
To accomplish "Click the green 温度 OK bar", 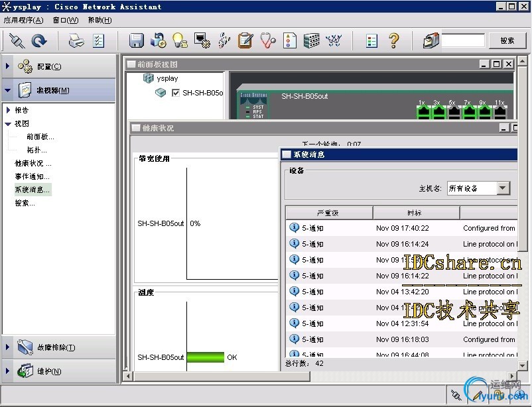I will pyautogui.click(x=205, y=357).
